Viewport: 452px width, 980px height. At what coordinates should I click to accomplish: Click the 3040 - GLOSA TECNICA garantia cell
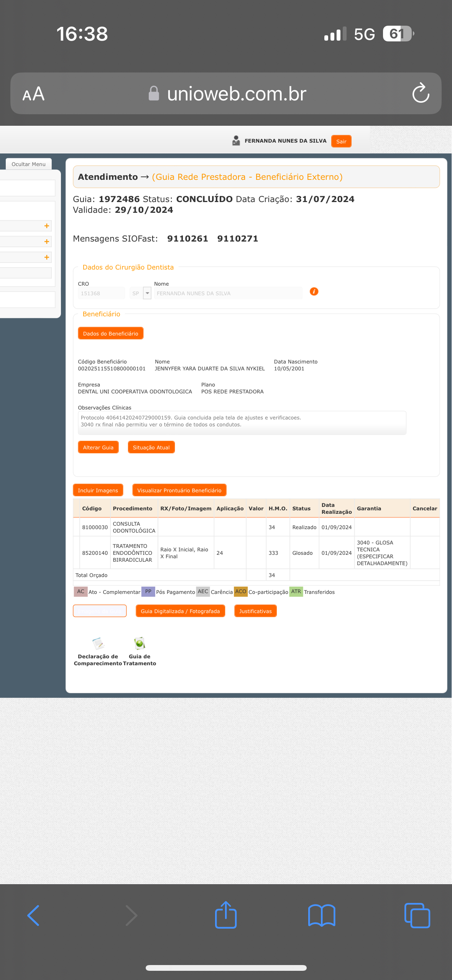tap(382, 553)
